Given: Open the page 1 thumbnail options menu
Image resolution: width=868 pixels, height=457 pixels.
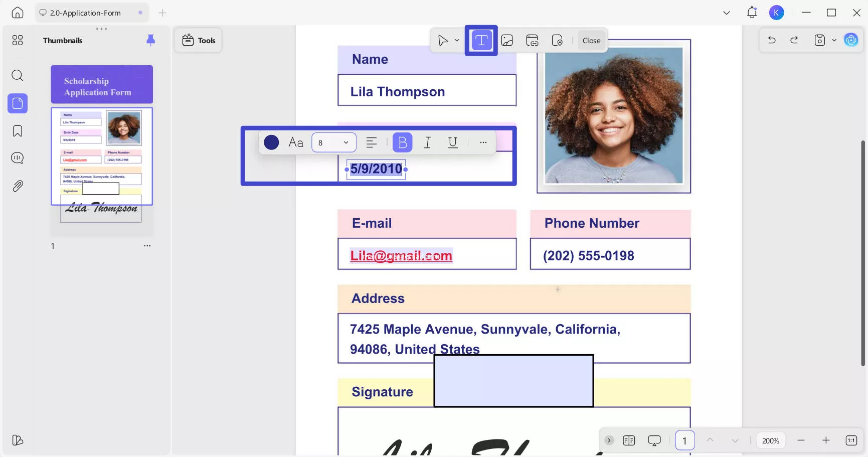Looking at the screenshot, I should [147, 245].
